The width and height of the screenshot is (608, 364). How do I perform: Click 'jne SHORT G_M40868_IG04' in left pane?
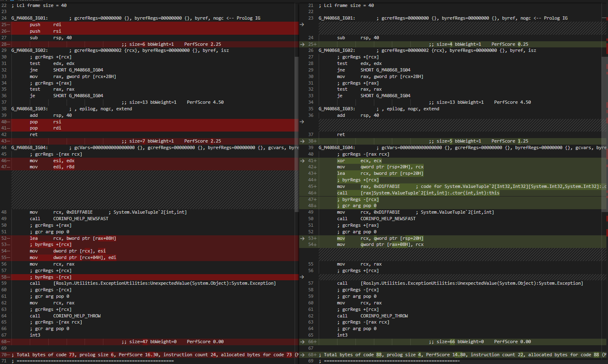point(66,70)
